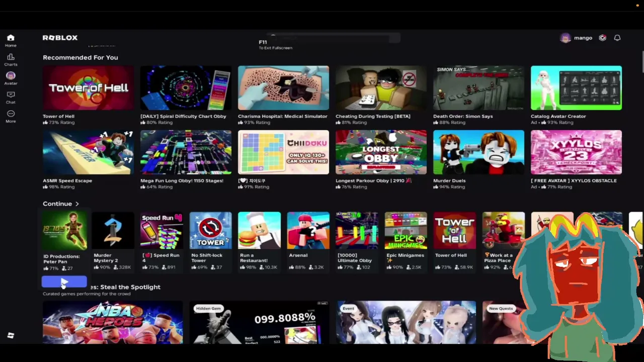Open the mango profile avatar
Viewport: 644px width, 362px height.
tap(566, 38)
